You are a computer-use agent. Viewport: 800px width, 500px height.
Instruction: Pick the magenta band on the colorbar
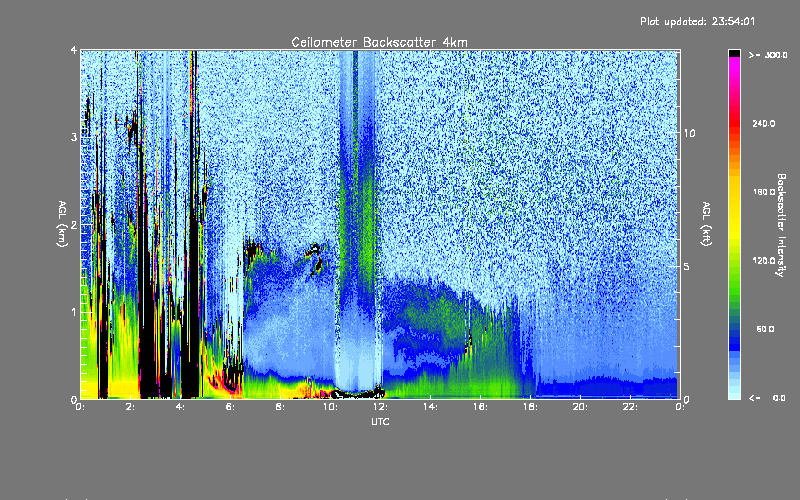(734, 66)
